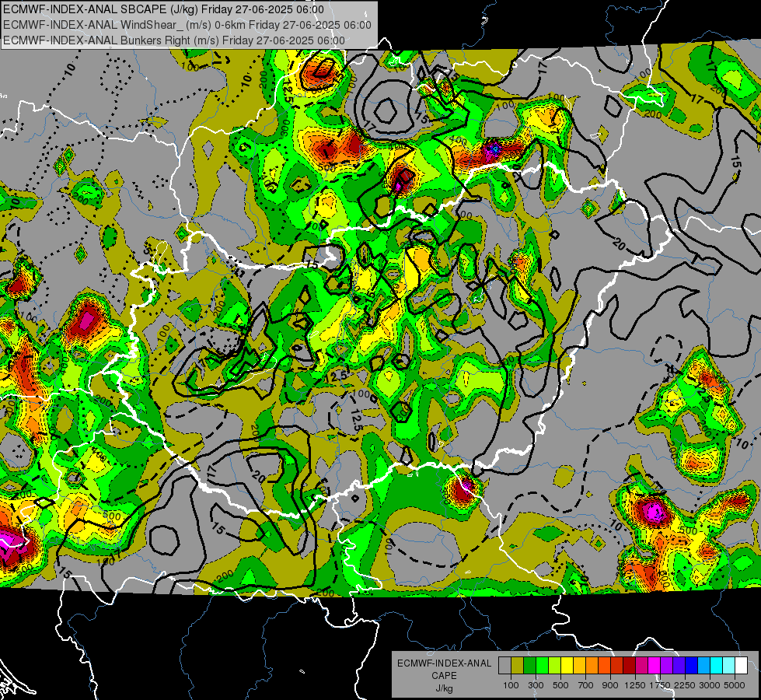
Task: Click the 700 legend tick label
Action: tap(586, 685)
